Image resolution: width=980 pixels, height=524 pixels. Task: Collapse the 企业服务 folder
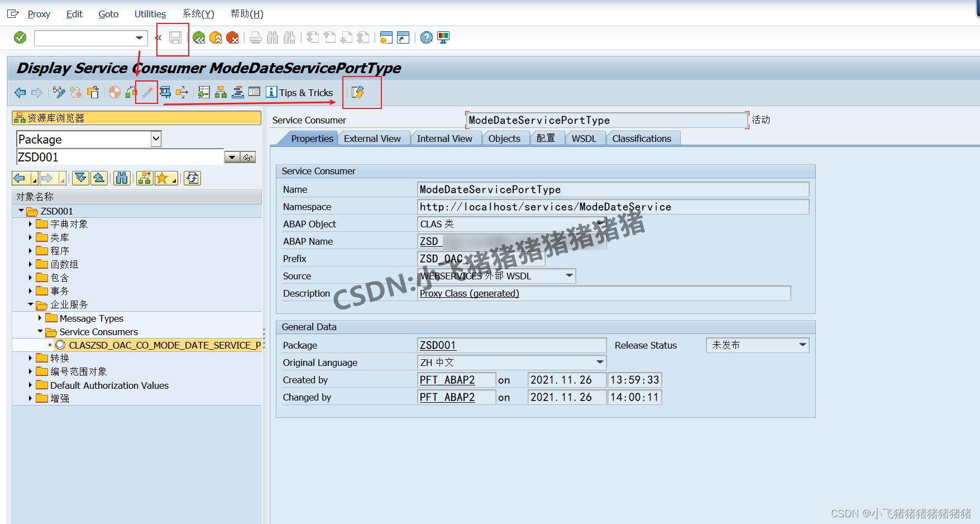coord(31,304)
